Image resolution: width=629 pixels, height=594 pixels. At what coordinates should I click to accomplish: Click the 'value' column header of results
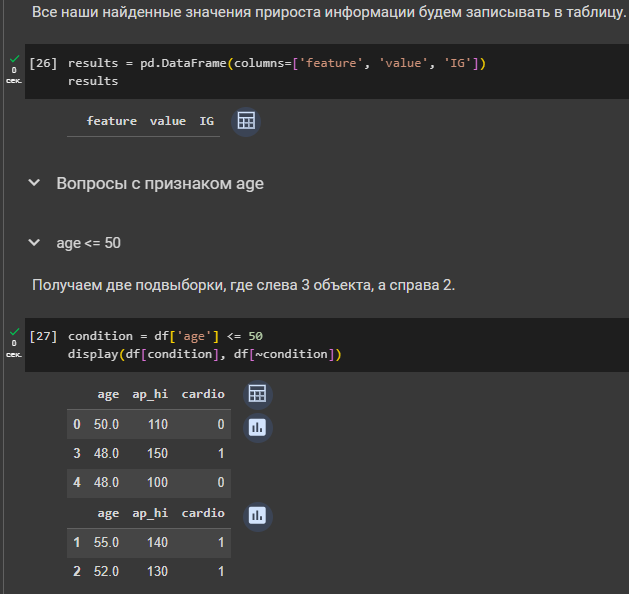pos(168,121)
